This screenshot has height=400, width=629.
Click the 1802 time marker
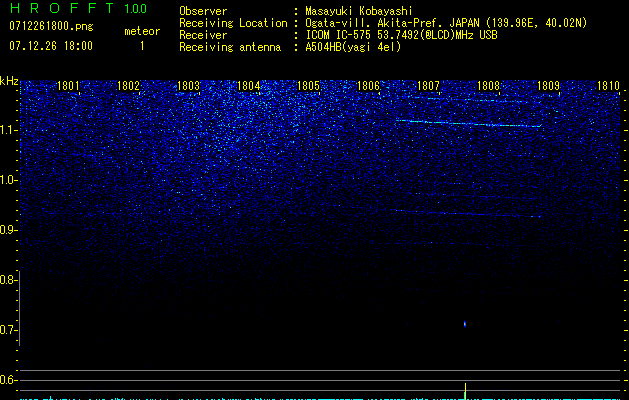tap(128, 86)
